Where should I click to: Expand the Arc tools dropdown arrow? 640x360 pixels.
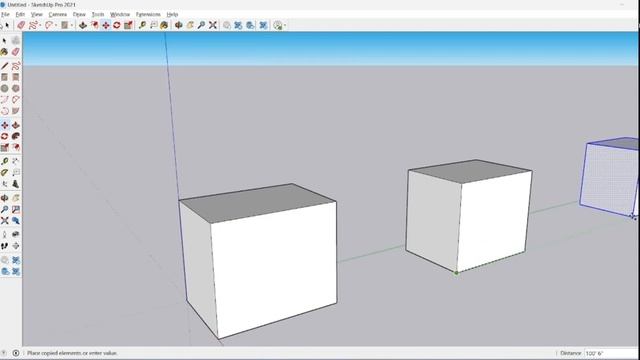click(x=56, y=25)
